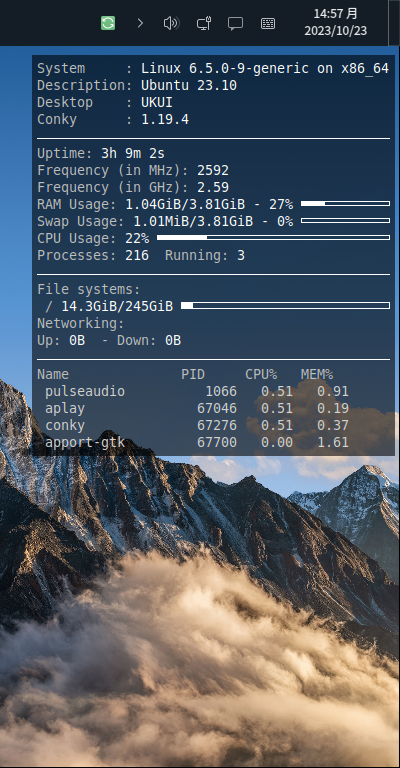400x768 pixels.
Task: Click the CPU% column header
Action: click(261, 374)
